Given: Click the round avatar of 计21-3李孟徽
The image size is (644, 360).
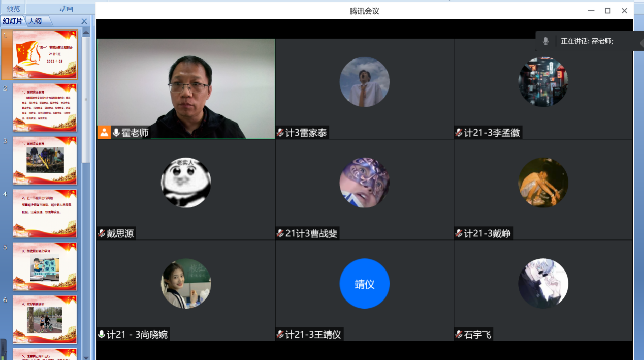Looking at the screenshot, I should tap(543, 82).
